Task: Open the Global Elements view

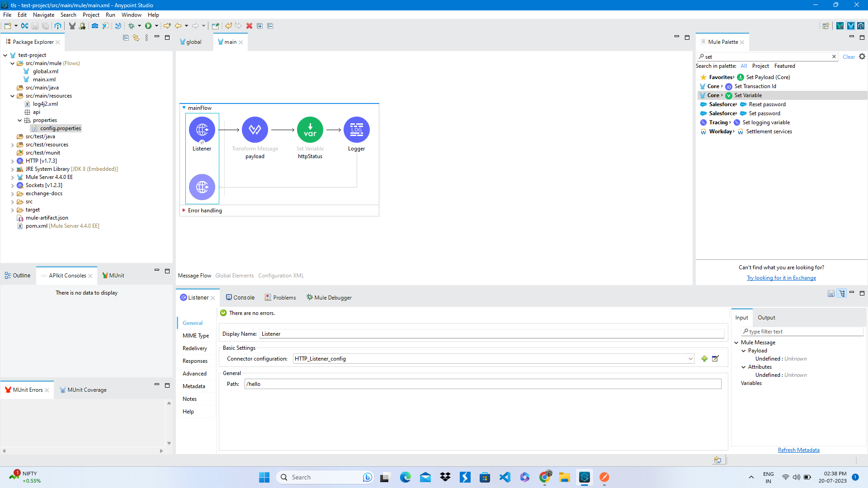Action: tap(235, 276)
